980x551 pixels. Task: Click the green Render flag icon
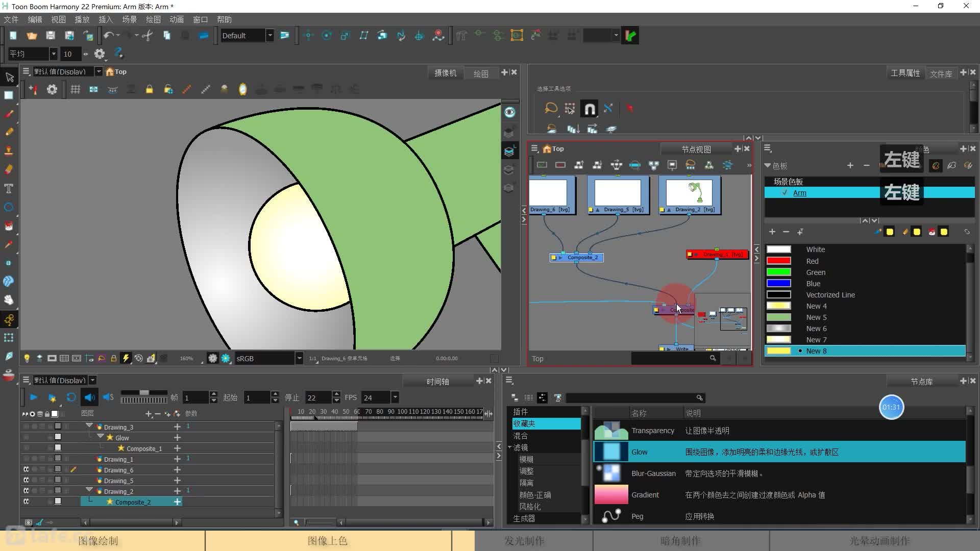pos(630,36)
